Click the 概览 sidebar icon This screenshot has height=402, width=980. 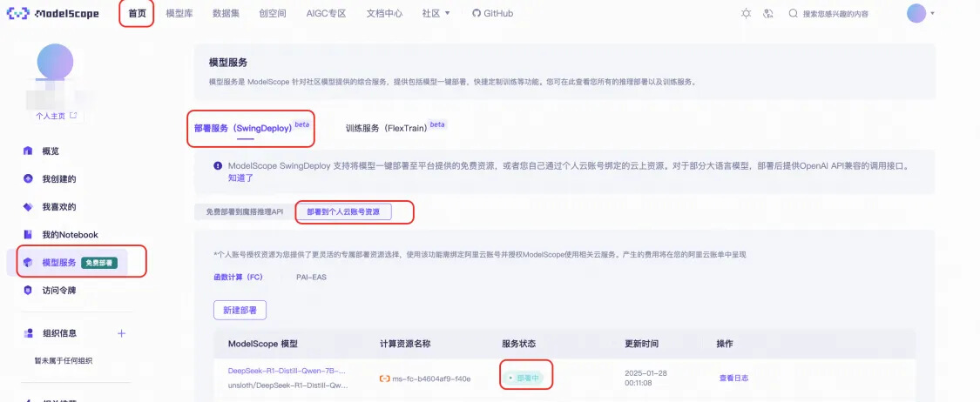(28, 151)
